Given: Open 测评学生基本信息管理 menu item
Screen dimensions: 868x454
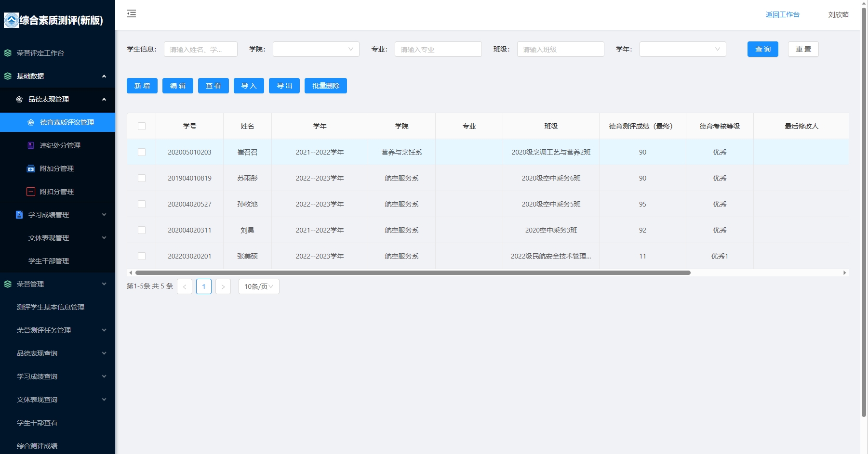Looking at the screenshot, I should (x=58, y=307).
